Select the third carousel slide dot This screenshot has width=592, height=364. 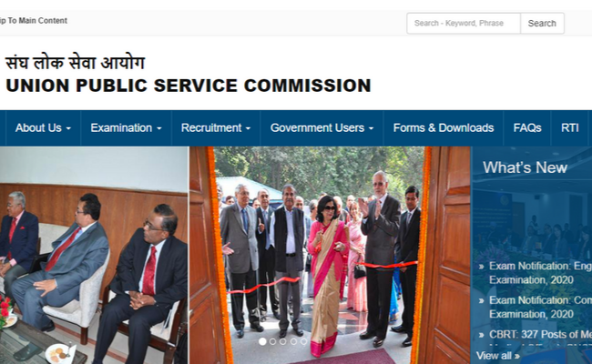(x=283, y=341)
